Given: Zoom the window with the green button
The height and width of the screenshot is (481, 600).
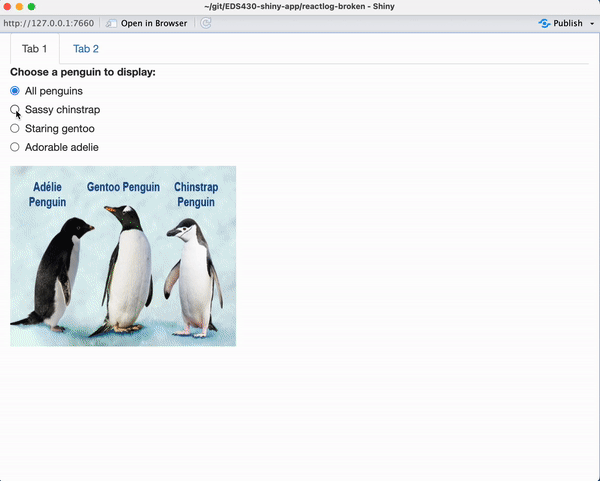Looking at the screenshot, I should point(32,7).
